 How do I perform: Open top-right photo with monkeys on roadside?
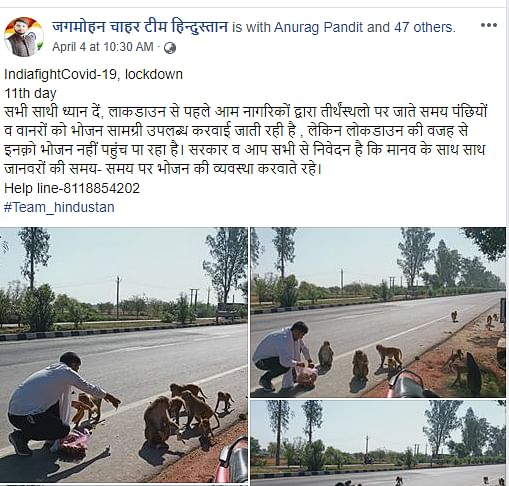pyautogui.click(x=378, y=312)
